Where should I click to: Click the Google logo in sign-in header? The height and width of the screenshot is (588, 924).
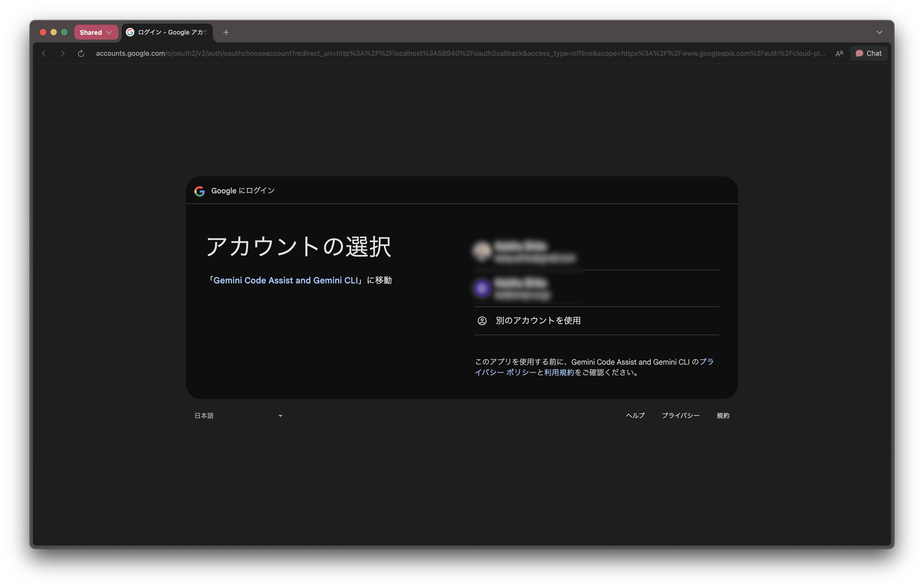click(199, 191)
